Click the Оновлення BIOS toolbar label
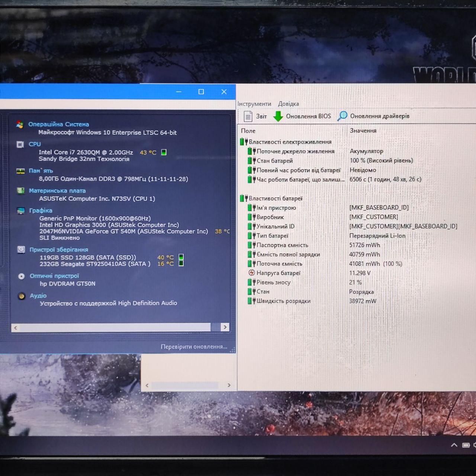Image resolution: width=476 pixels, height=476 pixels. tap(309, 116)
